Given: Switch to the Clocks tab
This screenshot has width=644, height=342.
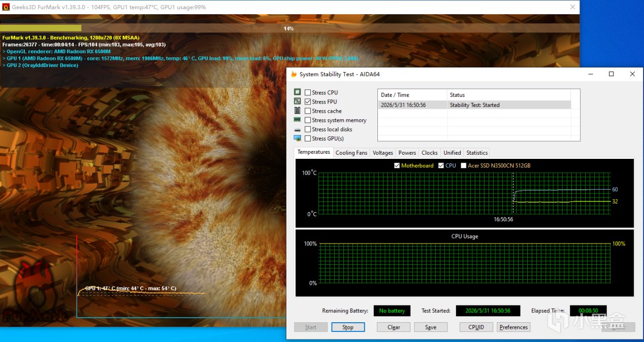Looking at the screenshot, I should (430, 153).
